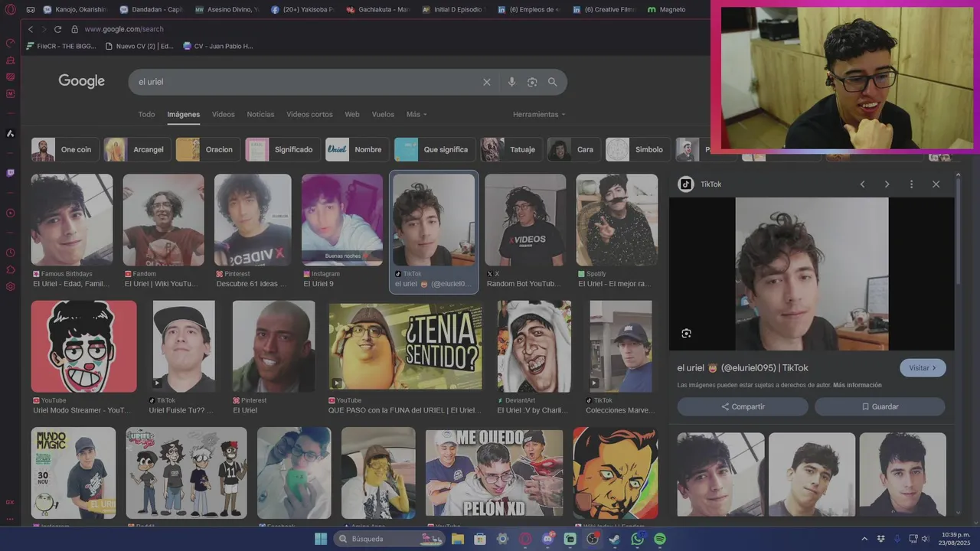Click the Visitar button
The image size is (980, 551).
923,368
